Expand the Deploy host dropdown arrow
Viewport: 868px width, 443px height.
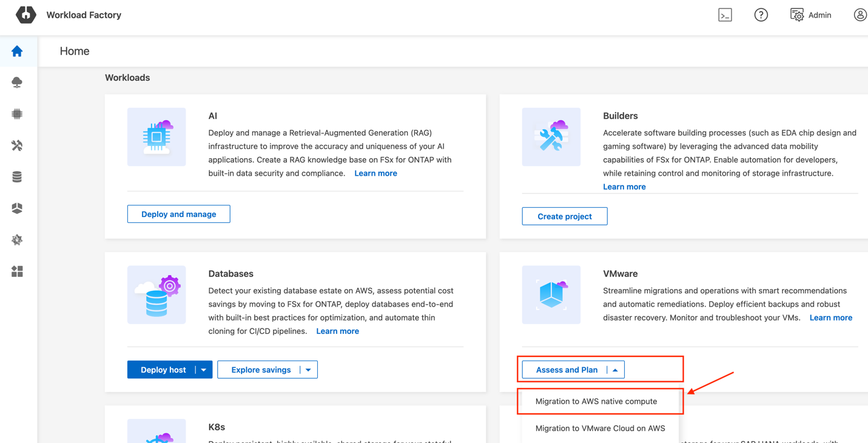coord(204,370)
